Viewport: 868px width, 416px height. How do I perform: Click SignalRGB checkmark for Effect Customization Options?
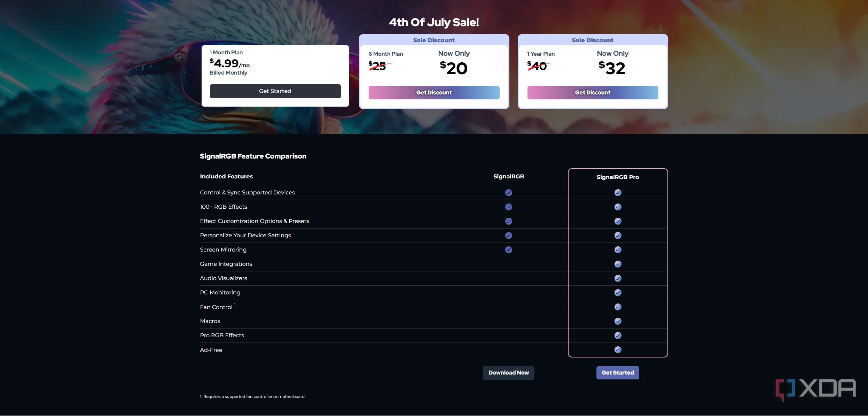[x=509, y=221]
